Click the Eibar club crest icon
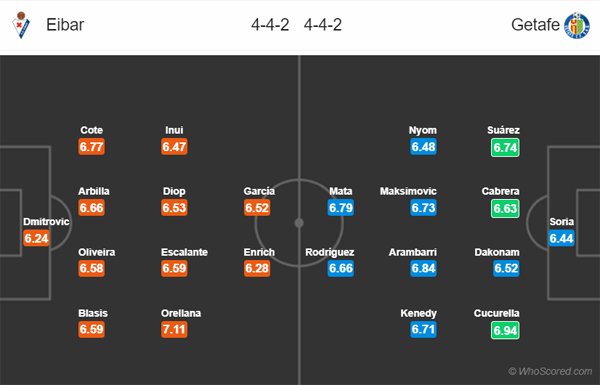The height and width of the screenshot is (385, 600). click(21, 25)
